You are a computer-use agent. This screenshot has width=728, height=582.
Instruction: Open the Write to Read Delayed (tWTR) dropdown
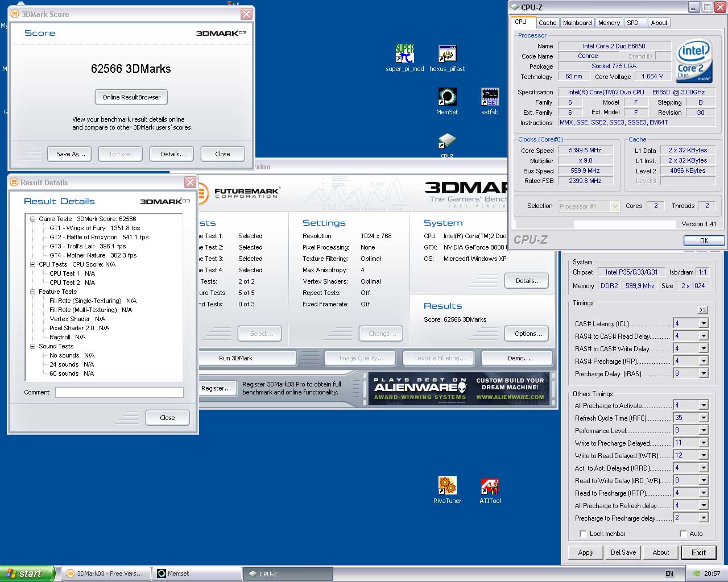point(704,455)
